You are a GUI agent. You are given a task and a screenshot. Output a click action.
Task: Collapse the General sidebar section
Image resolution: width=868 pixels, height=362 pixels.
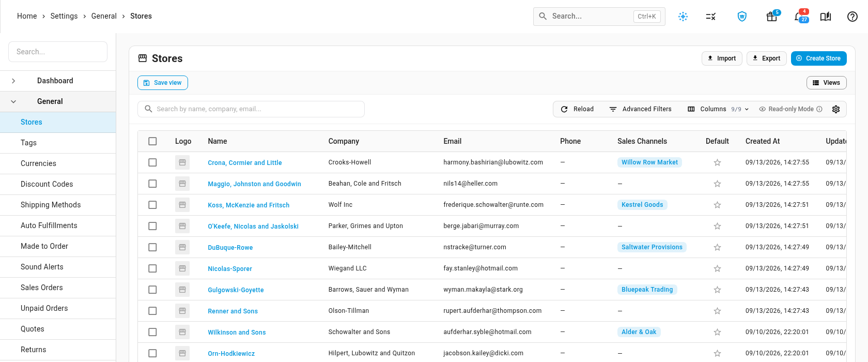[x=13, y=101]
